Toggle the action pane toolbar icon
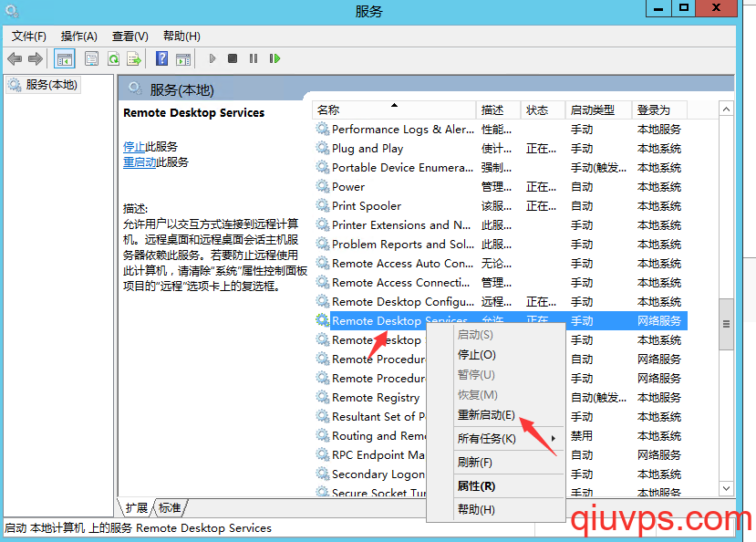This screenshot has width=756, height=542. pos(183,58)
